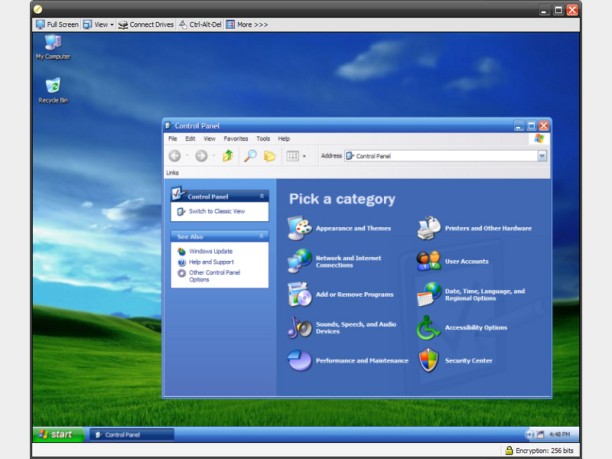Open User Accounts category text

tap(467, 262)
